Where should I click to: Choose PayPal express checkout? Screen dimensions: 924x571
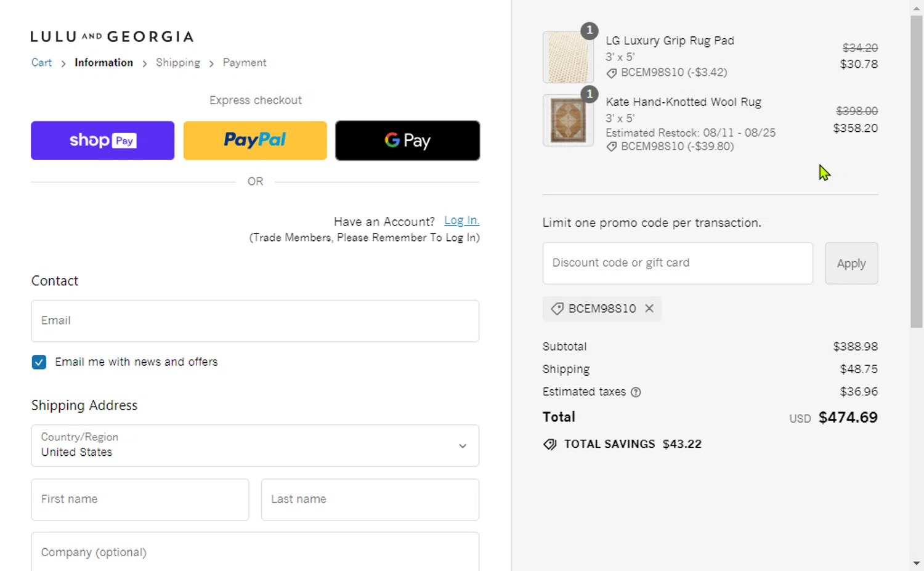tap(255, 140)
